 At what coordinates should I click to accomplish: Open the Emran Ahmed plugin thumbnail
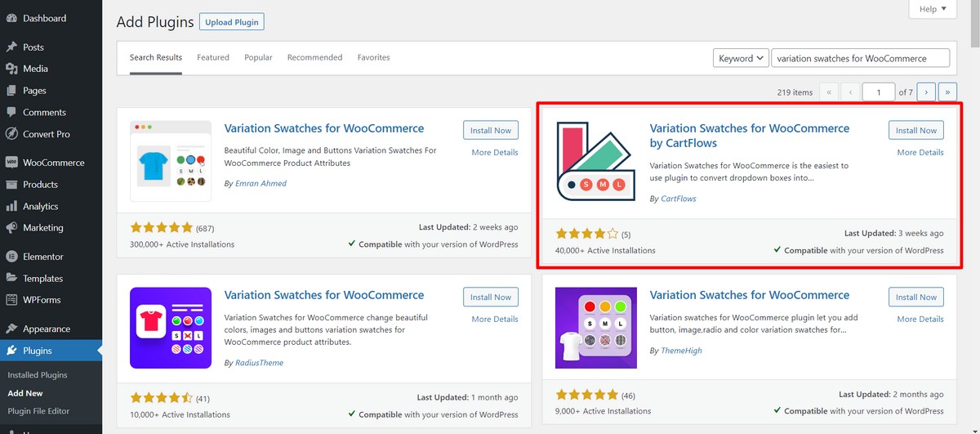[171, 161]
